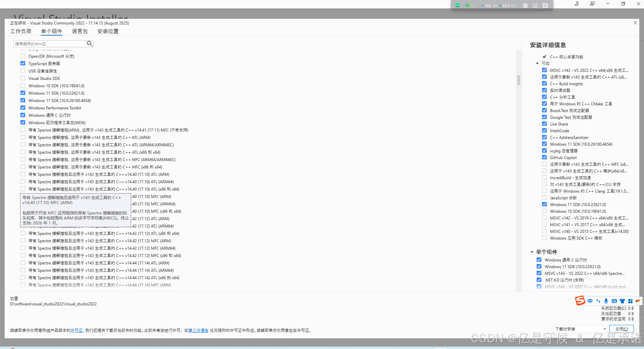The image size is (644, 349).
Task: Click the install path D:\software\visual_studio2022 text
Action: [53, 304]
